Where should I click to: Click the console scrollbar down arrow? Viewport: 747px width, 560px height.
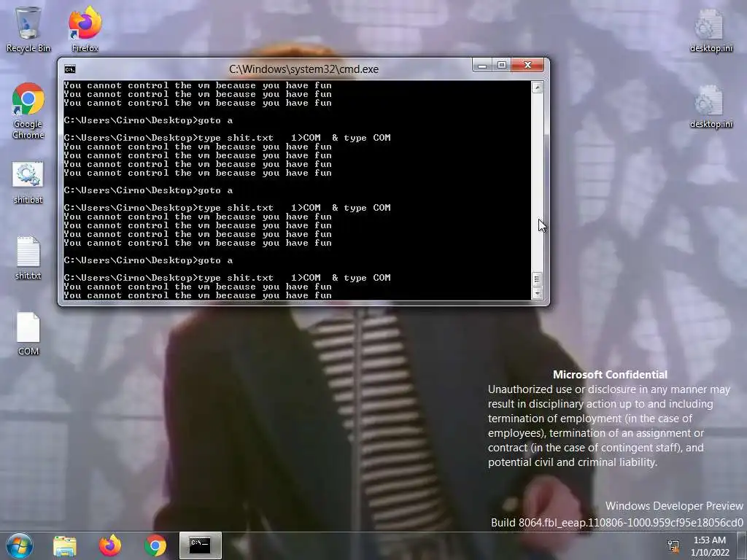pos(537,293)
